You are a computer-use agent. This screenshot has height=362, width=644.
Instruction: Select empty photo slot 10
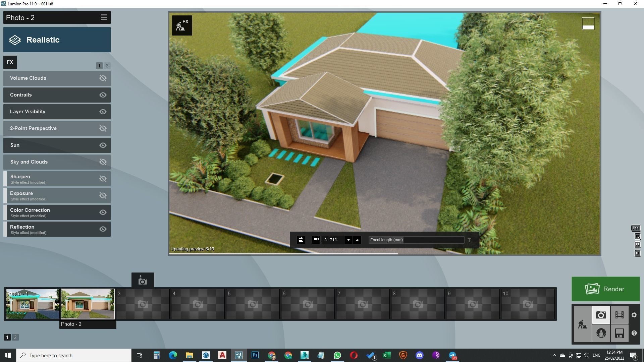click(x=528, y=304)
